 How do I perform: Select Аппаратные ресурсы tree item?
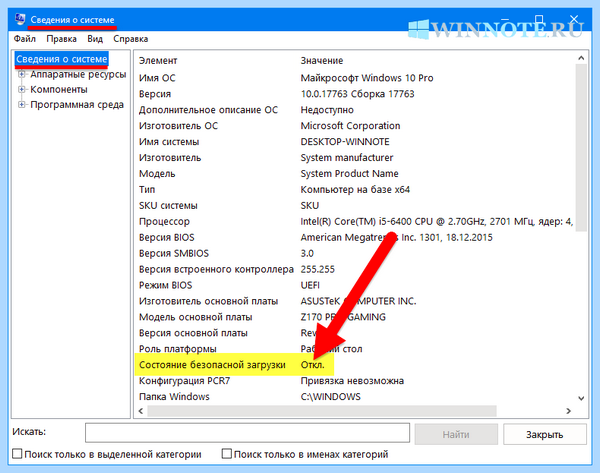tap(78, 74)
